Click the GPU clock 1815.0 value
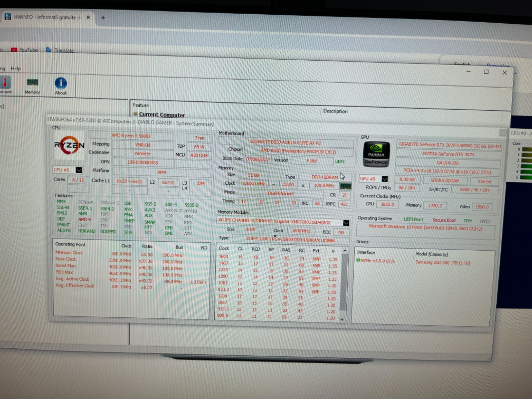The image size is (532, 399). pyautogui.click(x=387, y=204)
